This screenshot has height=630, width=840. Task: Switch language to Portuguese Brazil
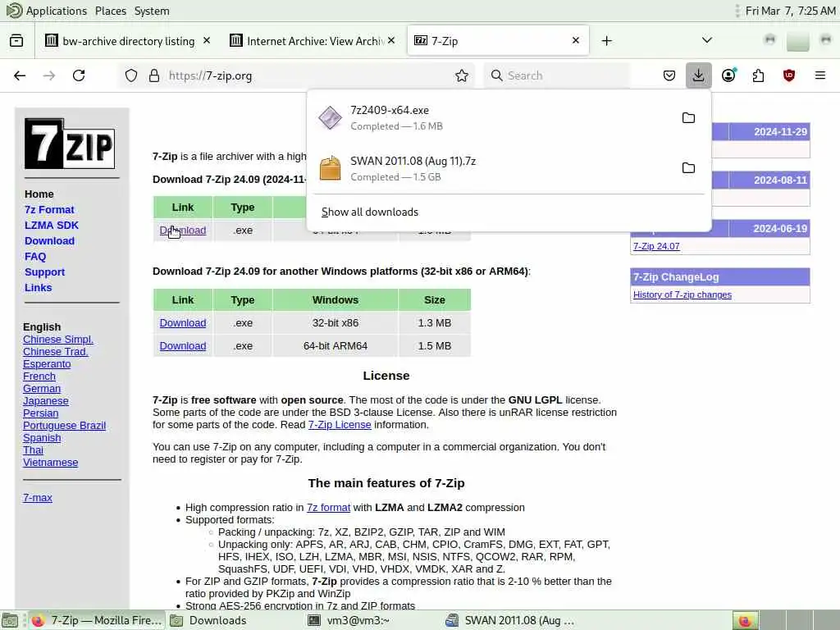[64, 426]
